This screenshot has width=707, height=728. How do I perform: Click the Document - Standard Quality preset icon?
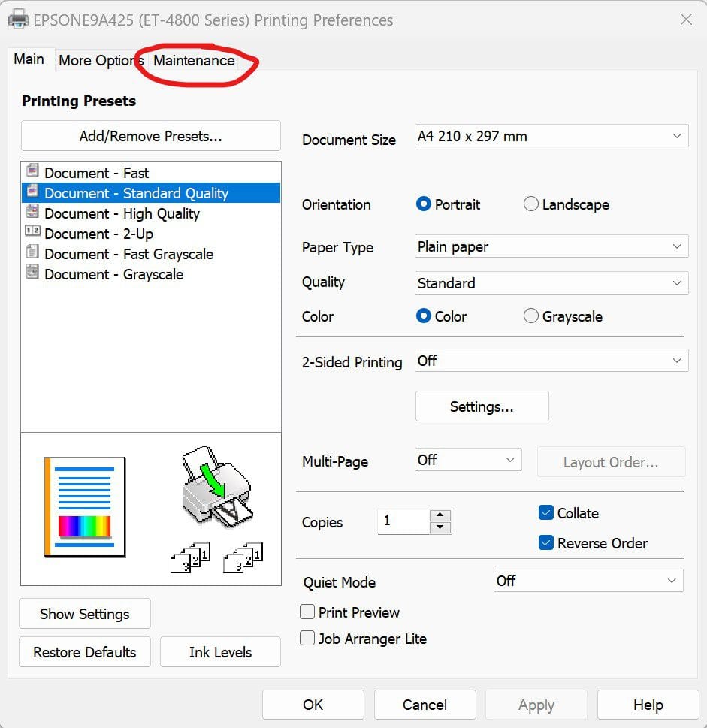32,192
